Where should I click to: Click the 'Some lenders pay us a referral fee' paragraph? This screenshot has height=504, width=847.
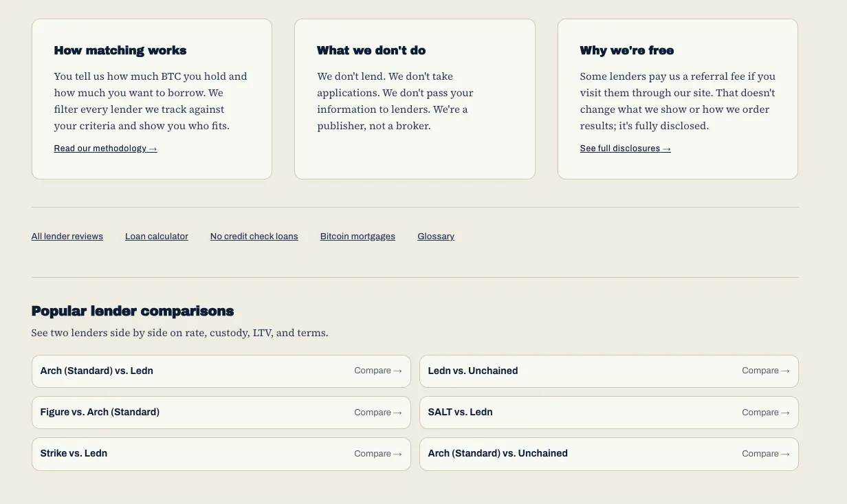(678, 101)
